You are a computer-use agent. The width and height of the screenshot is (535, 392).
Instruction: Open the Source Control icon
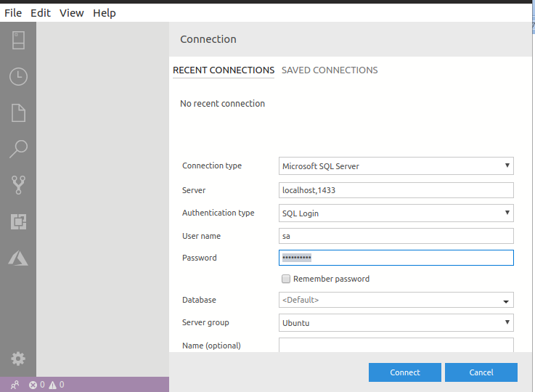[x=18, y=186]
